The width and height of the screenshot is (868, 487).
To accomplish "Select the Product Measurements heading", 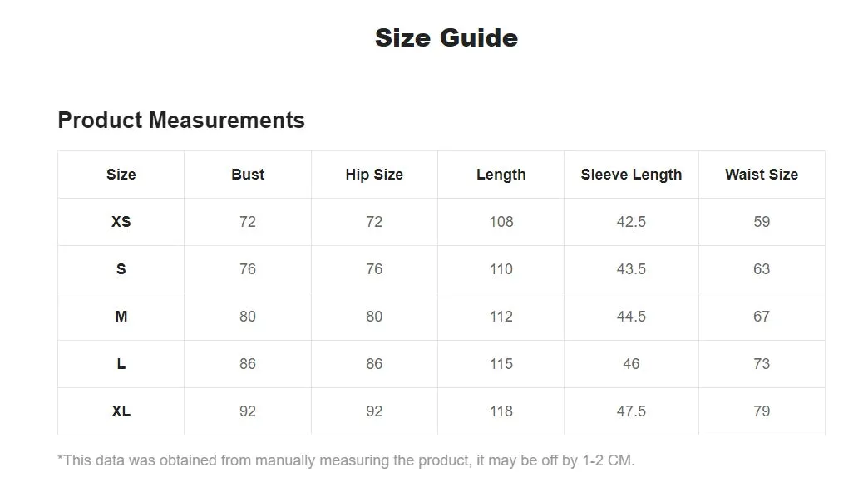I will [x=181, y=121].
